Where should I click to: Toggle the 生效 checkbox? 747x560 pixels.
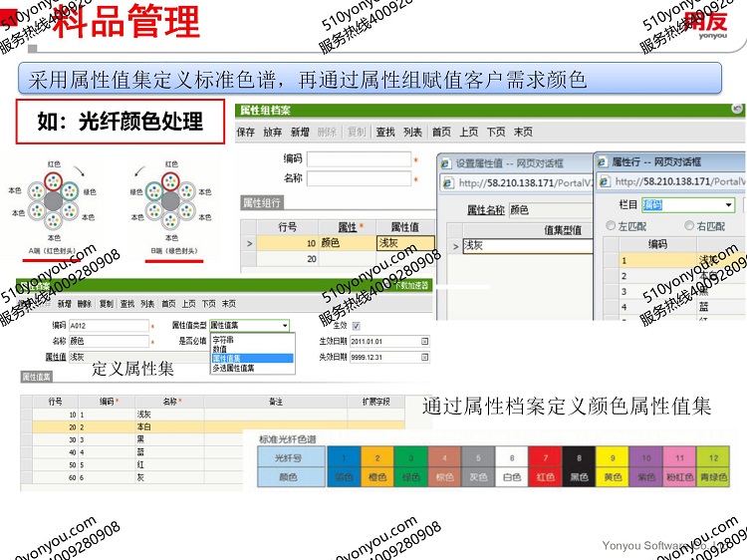pyautogui.click(x=356, y=326)
